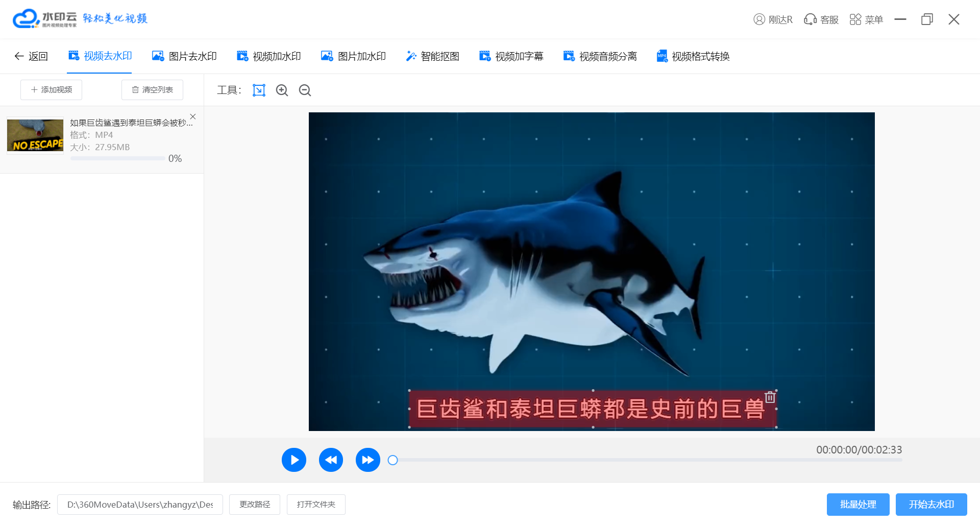The height and width of the screenshot is (526, 980).
Task: Select the region selection box tool
Action: [x=259, y=90]
